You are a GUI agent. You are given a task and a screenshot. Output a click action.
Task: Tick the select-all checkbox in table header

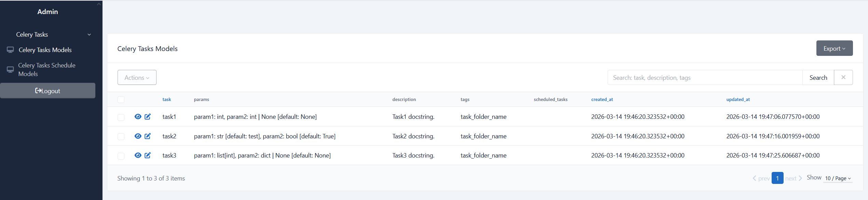tap(121, 100)
